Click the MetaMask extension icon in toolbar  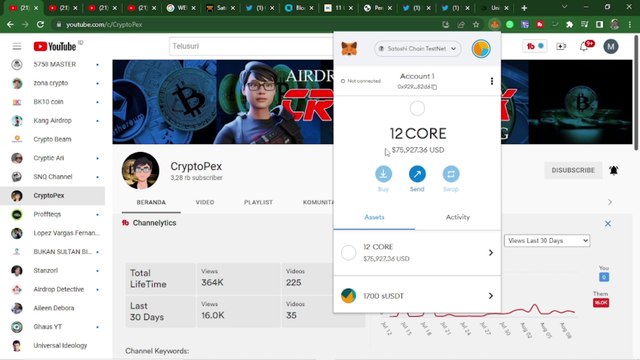pos(494,24)
